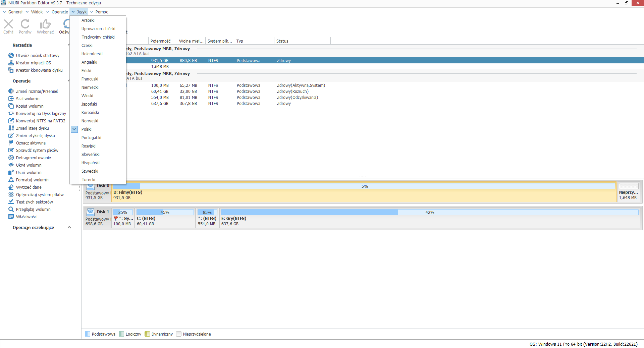
Task: Click the Wykonać thumbs-up icon
Action: pyautogui.click(x=45, y=24)
